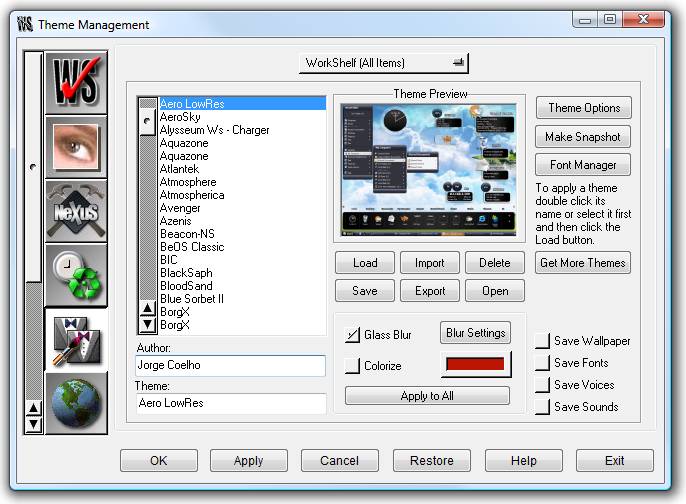The height and width of the screenshot is (504, 686).
Task: Export the selected theme
Action: click(430, 291)
